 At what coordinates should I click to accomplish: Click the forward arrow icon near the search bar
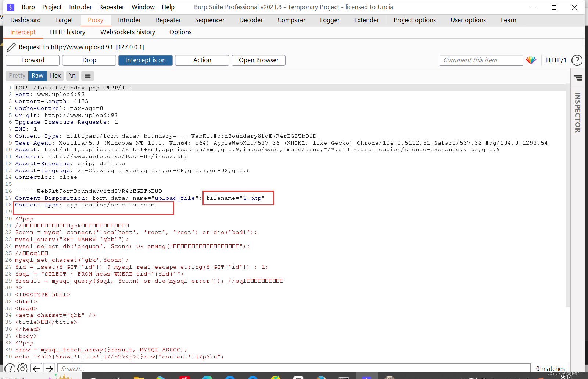point(49,368)
